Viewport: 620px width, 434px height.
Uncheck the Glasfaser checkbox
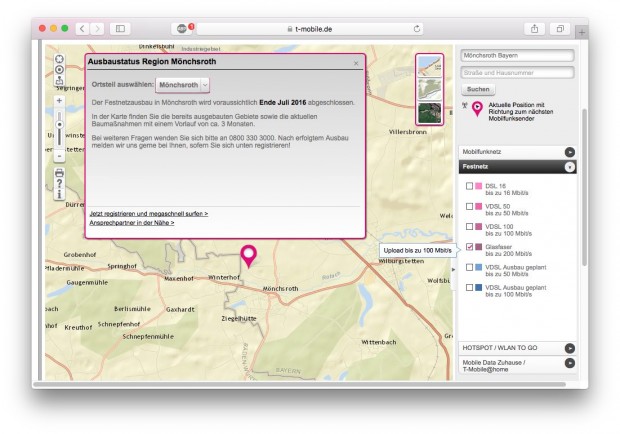[x=469, y=247]
